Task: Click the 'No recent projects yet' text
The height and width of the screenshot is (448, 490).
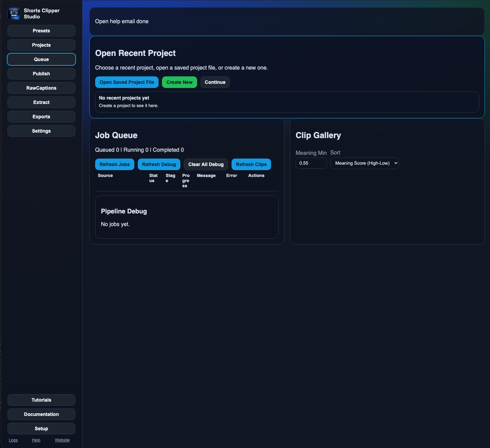Action: [124, 98]
